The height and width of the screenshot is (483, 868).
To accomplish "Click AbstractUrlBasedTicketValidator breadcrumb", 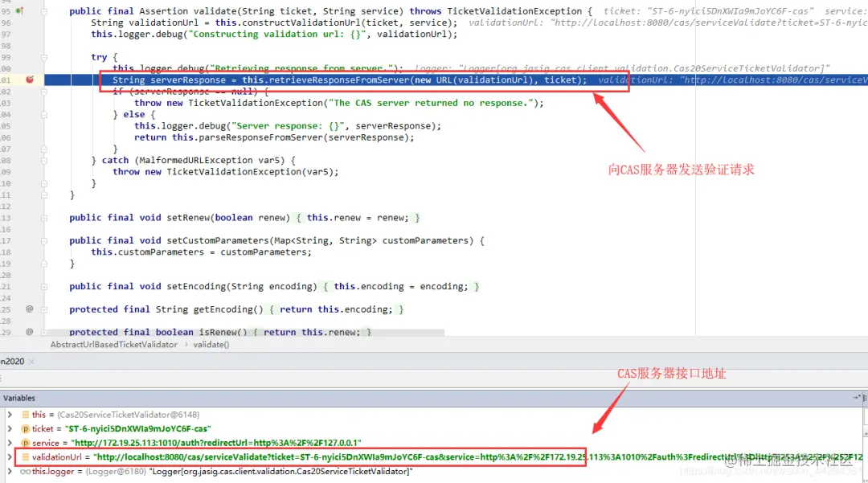I will tap(114, 344).
